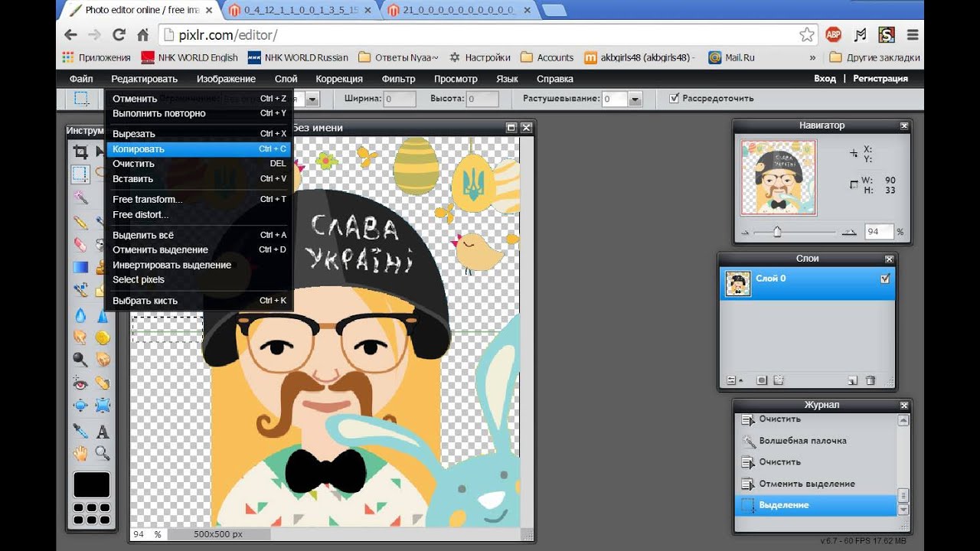
Task: Open layer styles icon in Слои panel
Action: (x=779, y=380)
